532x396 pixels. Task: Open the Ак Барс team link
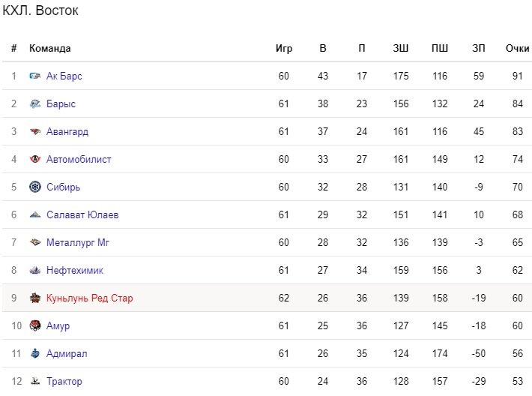pyautogui.click(x=64, y=76)
